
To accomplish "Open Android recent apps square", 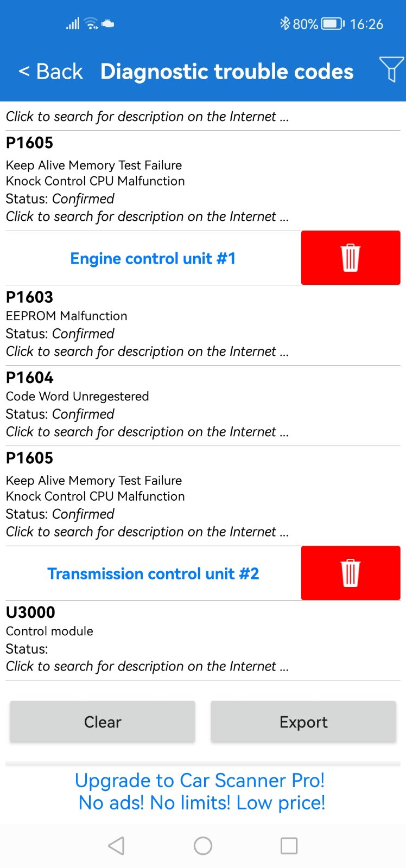I will 289,846.
